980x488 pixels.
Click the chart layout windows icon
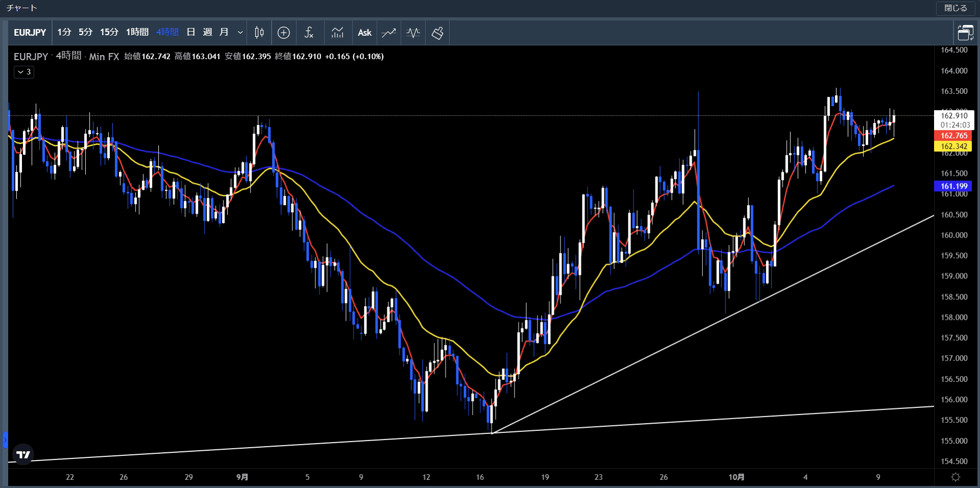click(966, 33)
